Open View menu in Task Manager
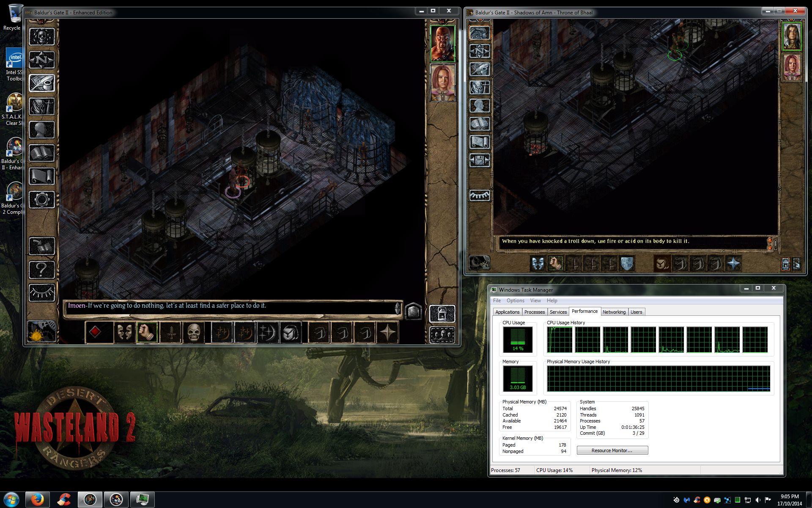The image size is (812, 508). point(535,301)
